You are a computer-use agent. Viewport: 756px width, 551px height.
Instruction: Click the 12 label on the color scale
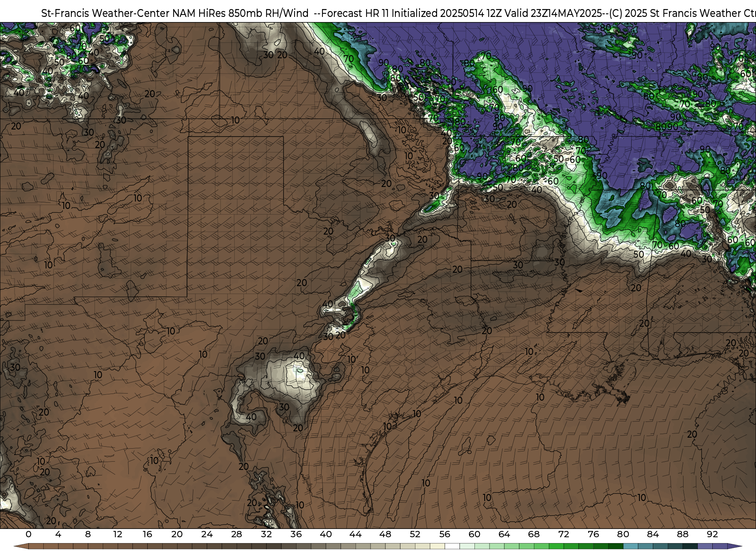(x=118, y=534)
